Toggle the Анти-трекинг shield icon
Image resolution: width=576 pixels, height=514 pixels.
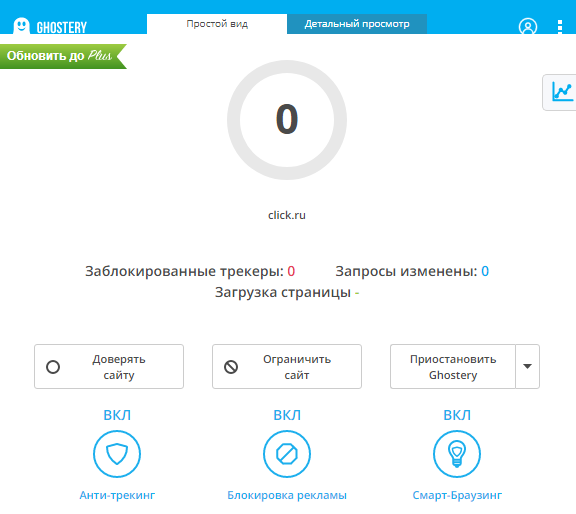[x=117, y=454]
